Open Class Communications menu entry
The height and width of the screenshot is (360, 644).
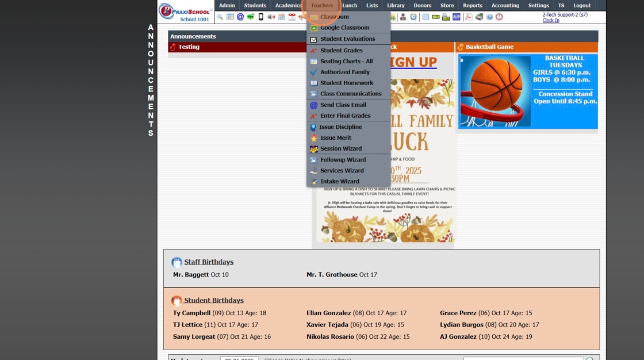tap(348, 94)
